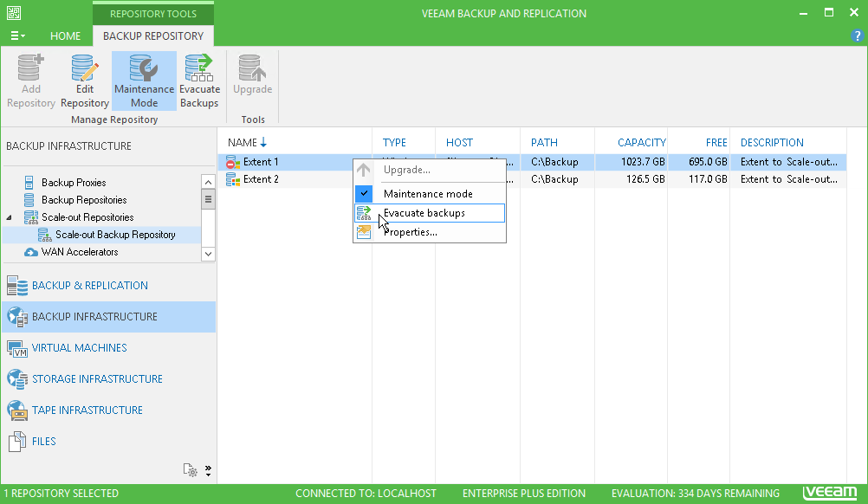
Task: Click the tree scrollbar up arrow
Action: (208, 182)
